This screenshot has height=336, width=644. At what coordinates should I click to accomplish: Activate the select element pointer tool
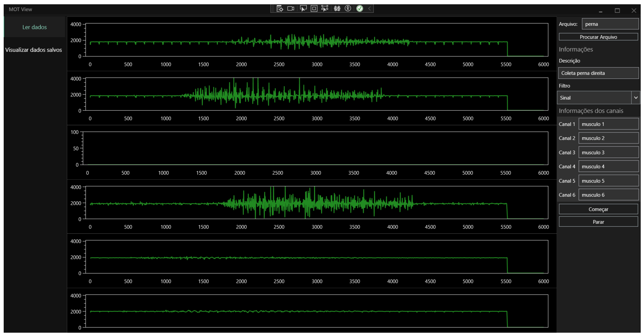click(303, 9)
